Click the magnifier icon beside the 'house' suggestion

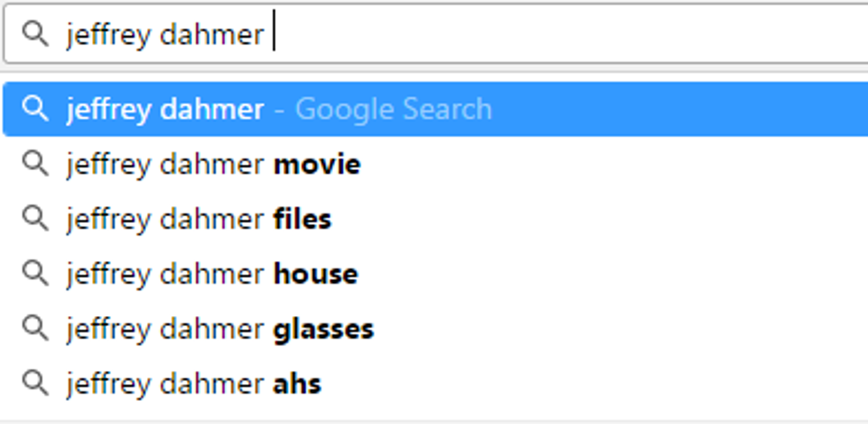tap(35, 274)
